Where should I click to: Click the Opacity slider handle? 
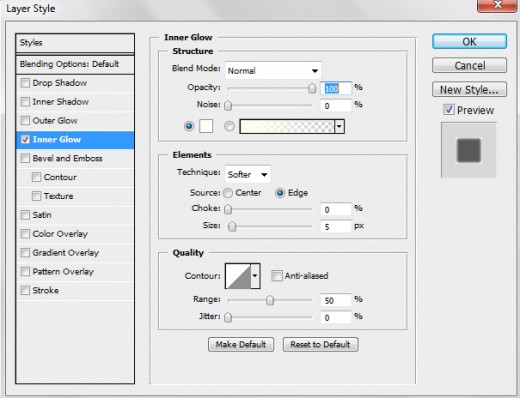(x=312, y=88)
